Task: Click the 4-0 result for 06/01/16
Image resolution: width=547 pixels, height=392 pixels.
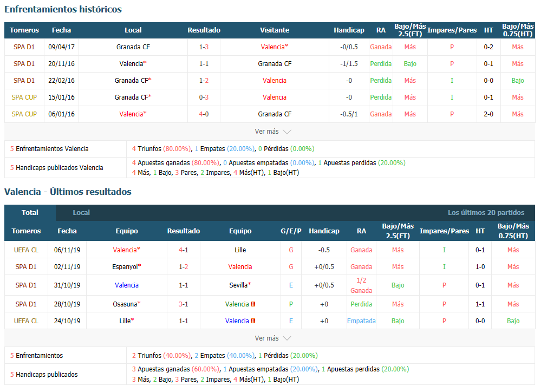Action: (x=204, y=114)
